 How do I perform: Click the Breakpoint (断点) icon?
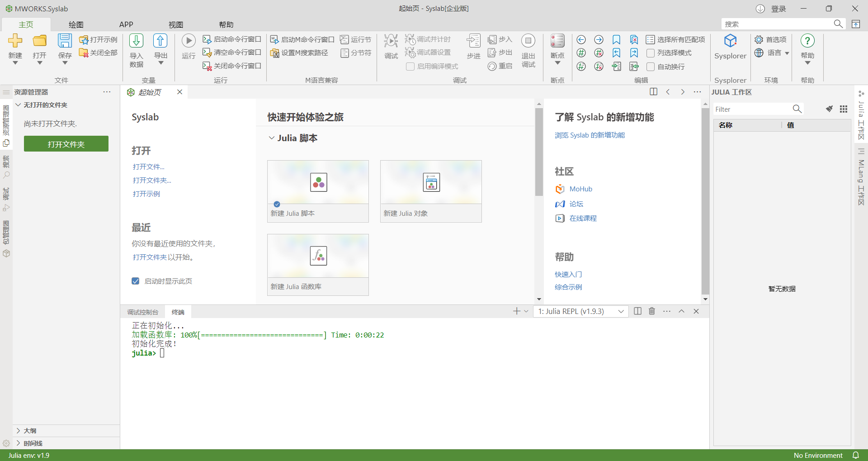point(557,41)
